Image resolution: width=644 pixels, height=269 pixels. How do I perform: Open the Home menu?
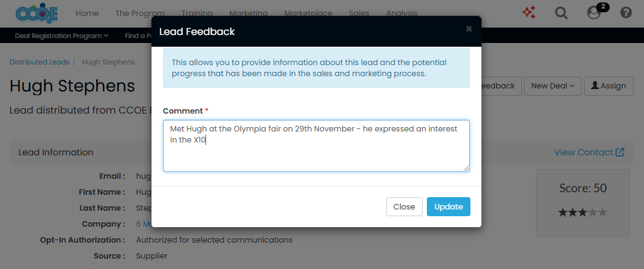(x=87, y=13)
